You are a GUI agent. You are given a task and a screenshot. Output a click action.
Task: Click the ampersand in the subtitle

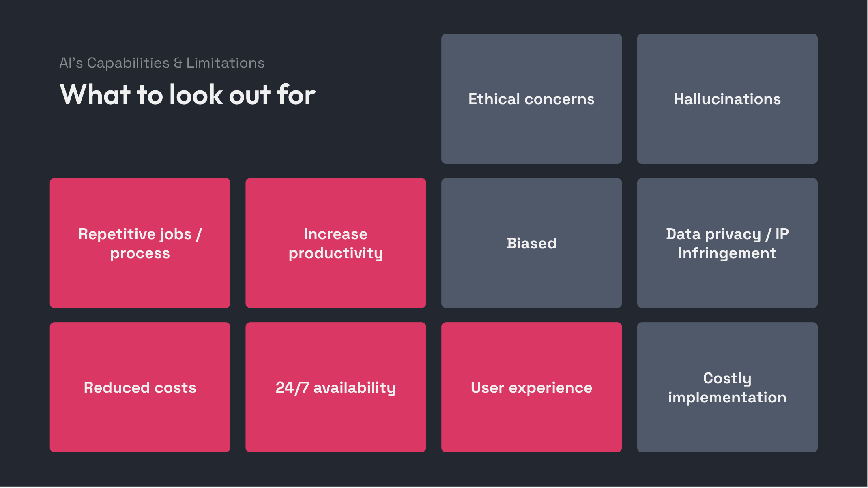coord(178,63)
